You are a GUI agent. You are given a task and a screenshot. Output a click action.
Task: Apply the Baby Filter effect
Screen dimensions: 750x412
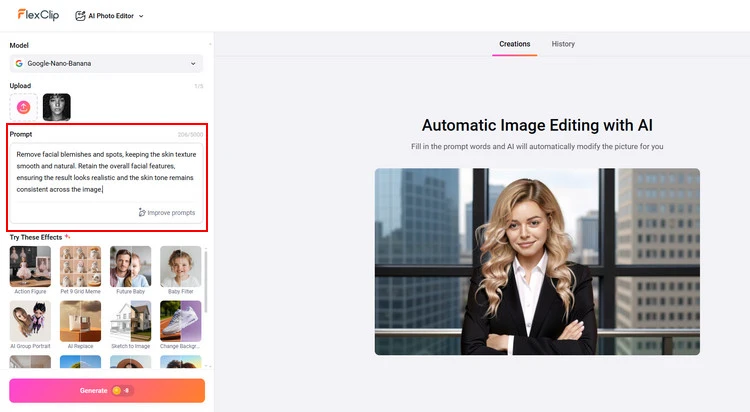[x=180, y=266]
